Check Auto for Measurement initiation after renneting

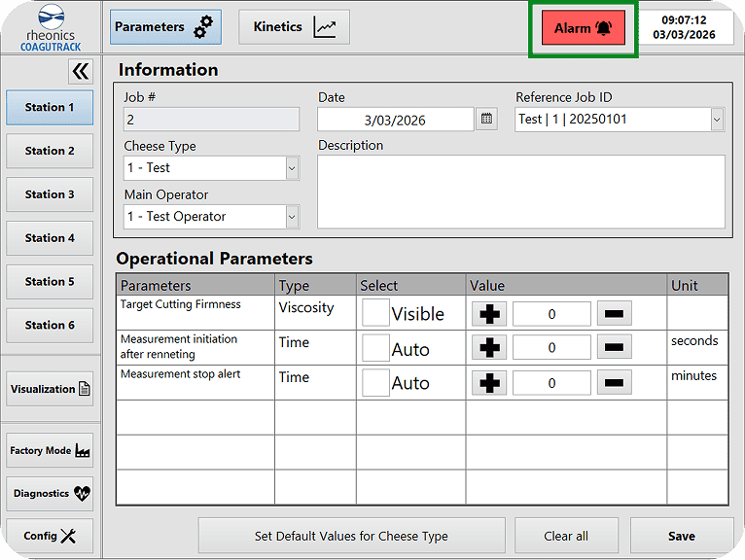pos(375,348)
